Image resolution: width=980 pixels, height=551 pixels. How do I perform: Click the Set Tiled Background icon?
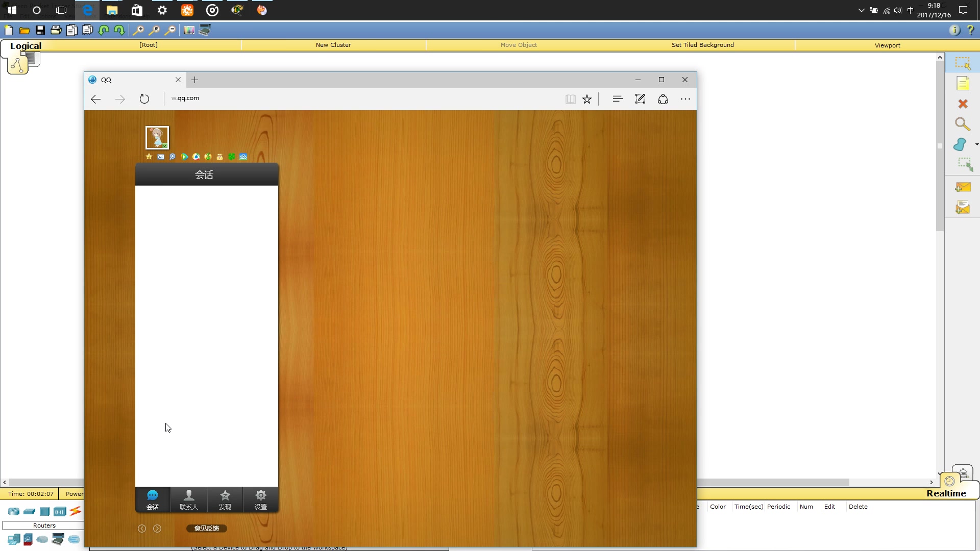pos(702,45)
